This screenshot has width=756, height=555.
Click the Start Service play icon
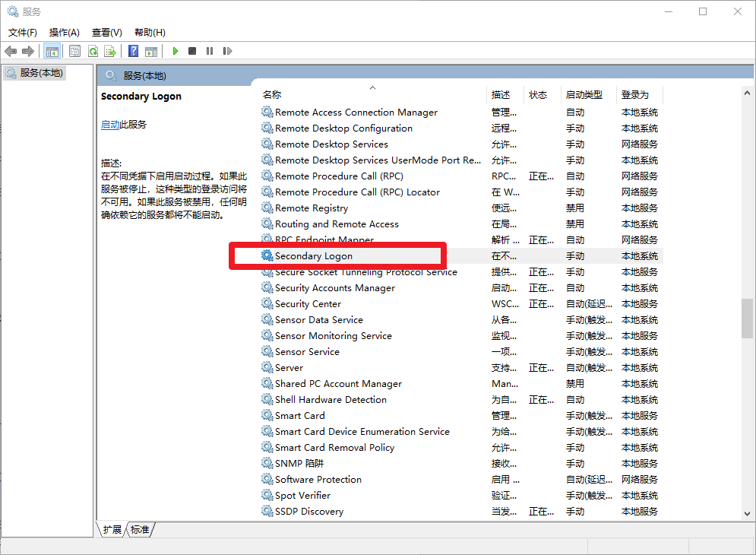175,51
